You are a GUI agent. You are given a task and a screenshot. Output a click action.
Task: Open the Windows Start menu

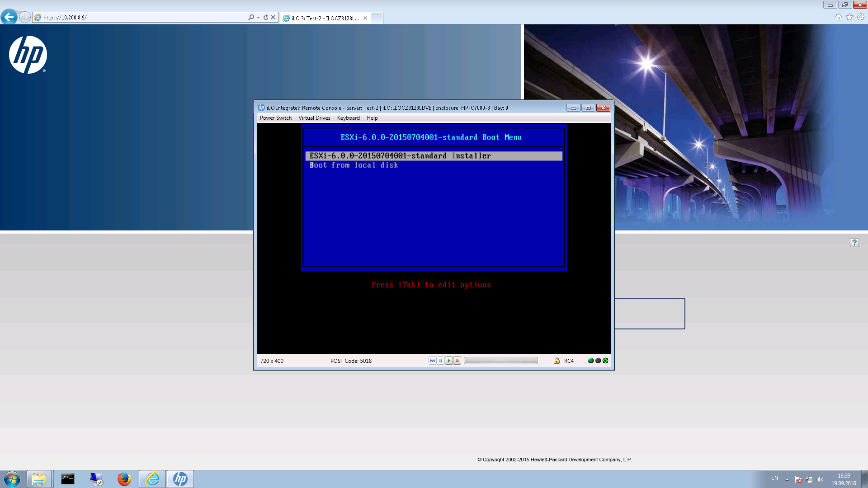(x=12, y=479)
